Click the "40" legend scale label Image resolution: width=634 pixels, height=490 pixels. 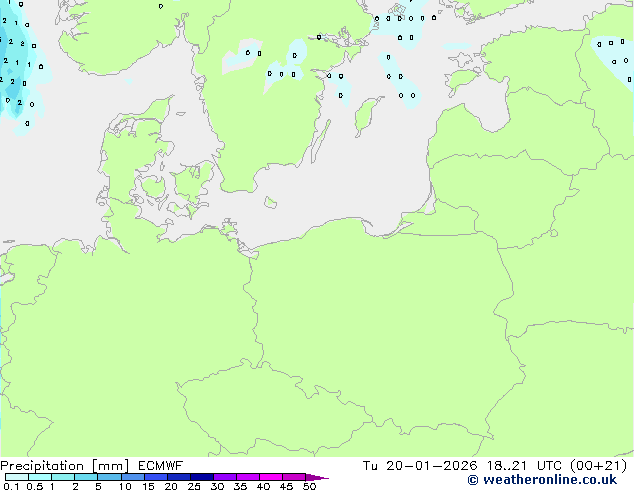(263, 486)
